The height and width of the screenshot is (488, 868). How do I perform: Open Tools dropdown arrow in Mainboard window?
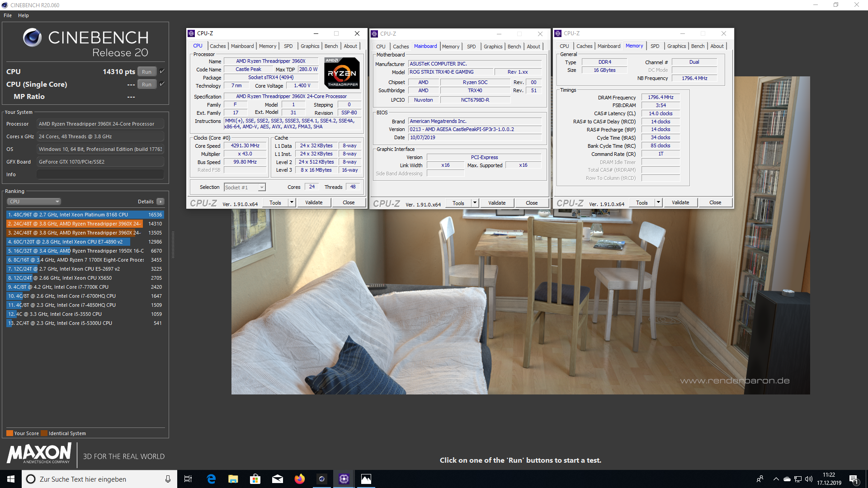(475, 203)
